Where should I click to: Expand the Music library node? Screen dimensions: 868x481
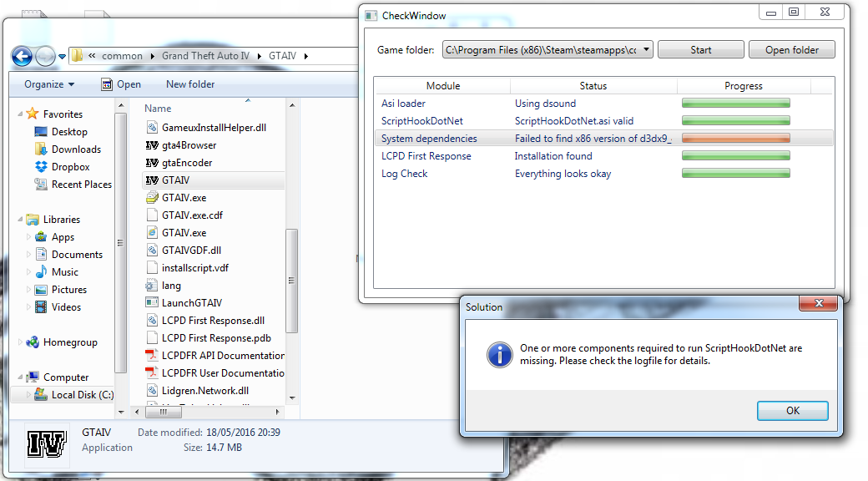28,272
